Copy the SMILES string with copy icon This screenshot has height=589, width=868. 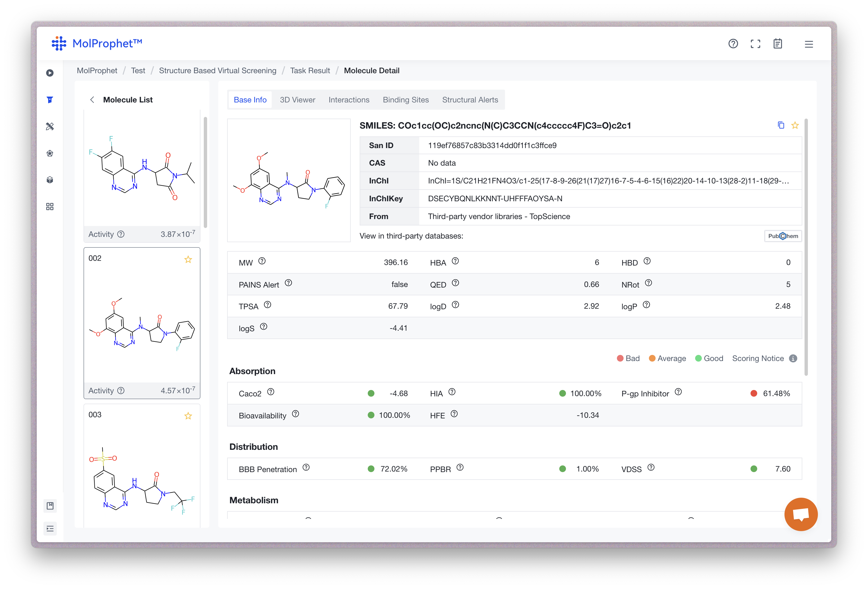pyautogui.click(x=781, y=125)
